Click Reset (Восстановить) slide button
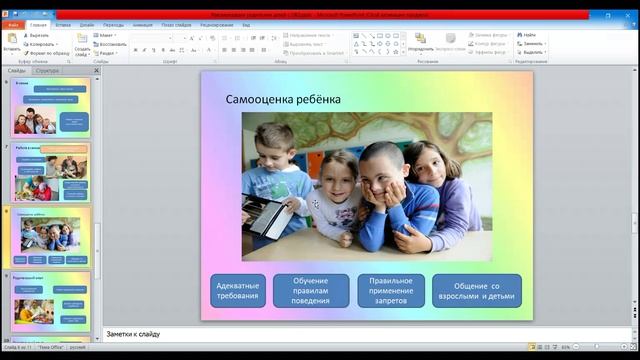640x360 pixels. [x=110, y=44]
